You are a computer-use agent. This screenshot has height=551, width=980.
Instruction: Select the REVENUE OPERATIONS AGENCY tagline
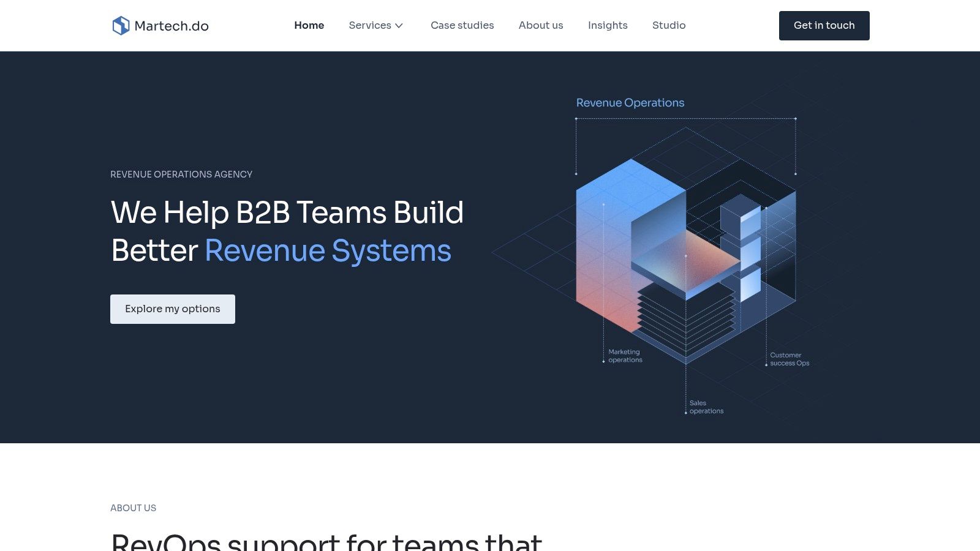coord(181,174)
